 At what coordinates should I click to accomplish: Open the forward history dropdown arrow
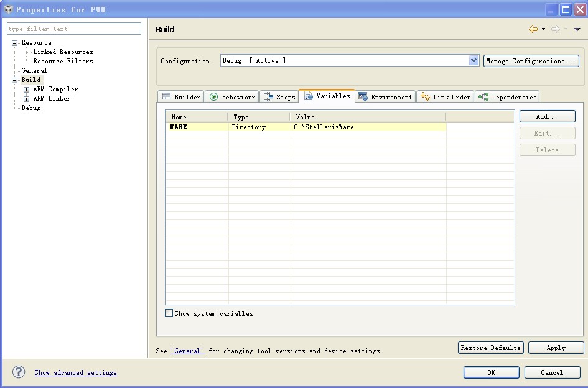click(x=566, y=29)
